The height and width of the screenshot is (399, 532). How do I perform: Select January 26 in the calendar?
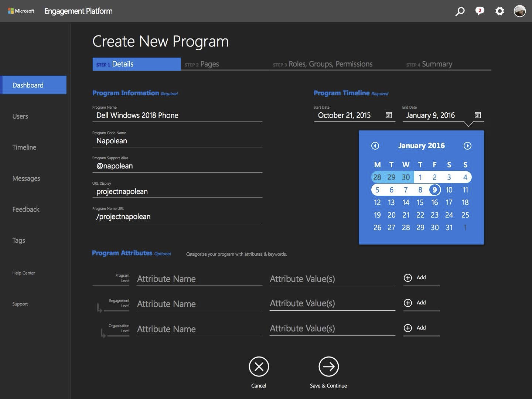point(377,228)
